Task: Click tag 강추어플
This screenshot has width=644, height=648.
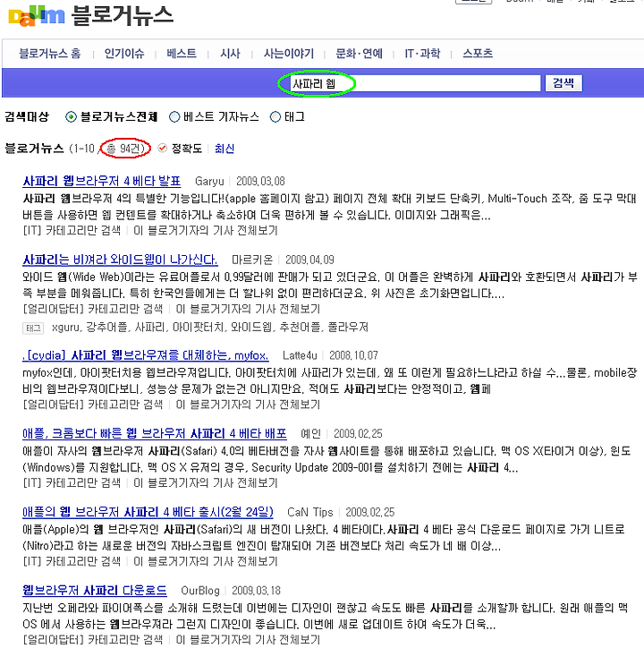Action: 107,328
